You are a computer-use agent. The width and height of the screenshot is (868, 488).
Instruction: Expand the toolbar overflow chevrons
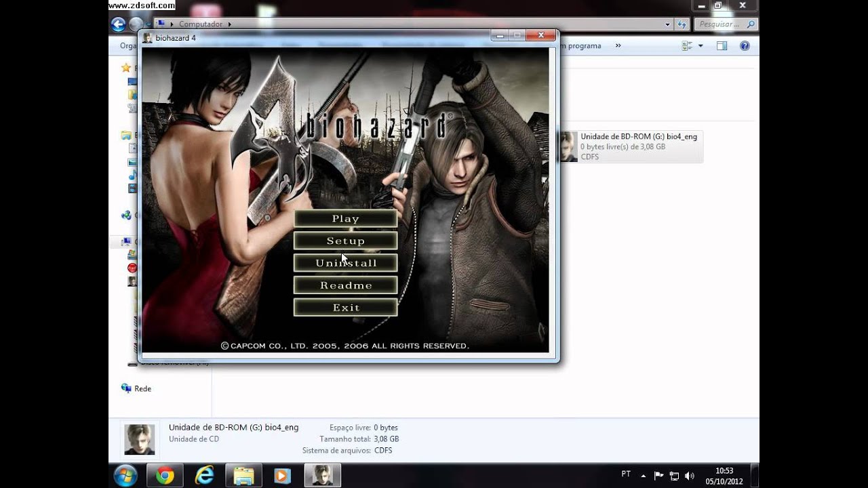point(618,46)
